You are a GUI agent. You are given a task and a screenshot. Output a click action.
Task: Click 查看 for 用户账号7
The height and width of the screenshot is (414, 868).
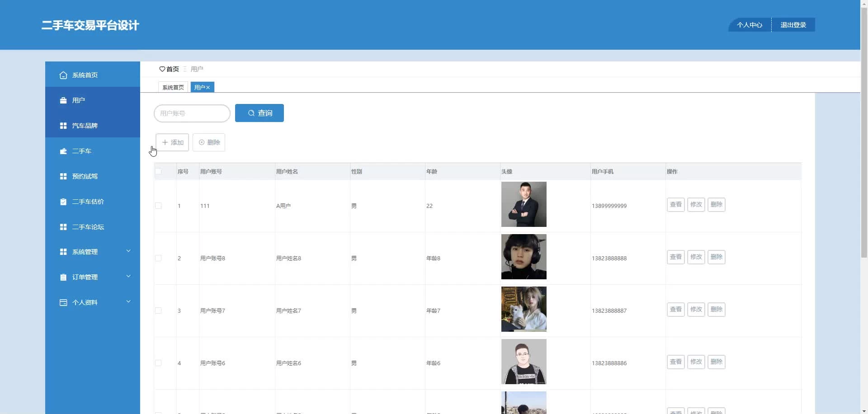pyautogui.click(x=676, y=310)
